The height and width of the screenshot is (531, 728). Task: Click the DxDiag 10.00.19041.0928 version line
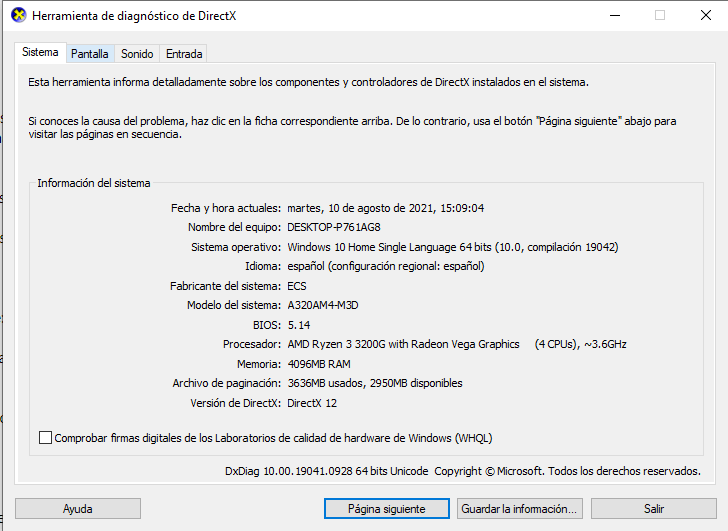point(463,471)
